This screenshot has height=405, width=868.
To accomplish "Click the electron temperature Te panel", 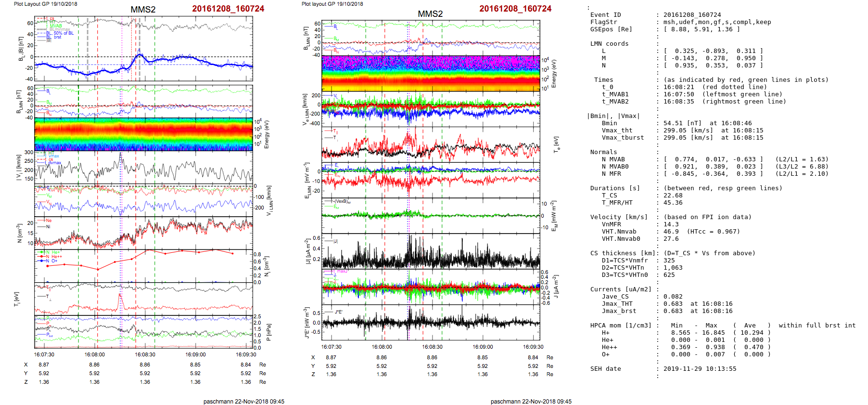I will click(x=431, y=144).
